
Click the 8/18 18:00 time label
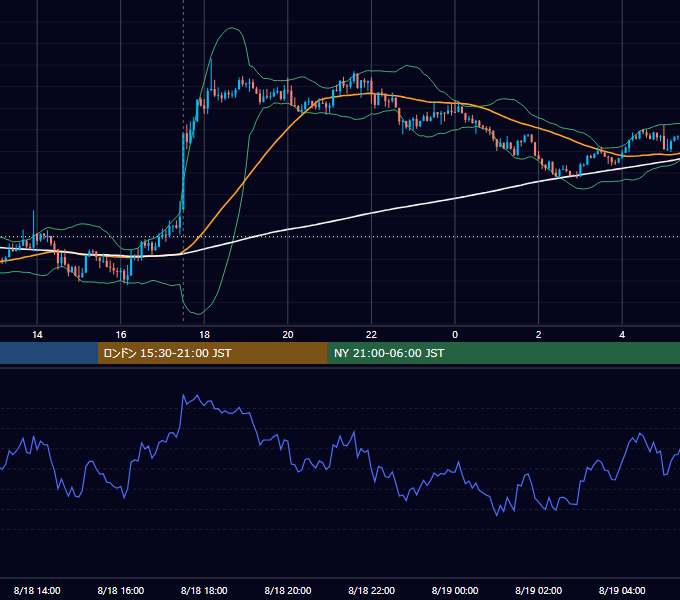click(204, 590)
